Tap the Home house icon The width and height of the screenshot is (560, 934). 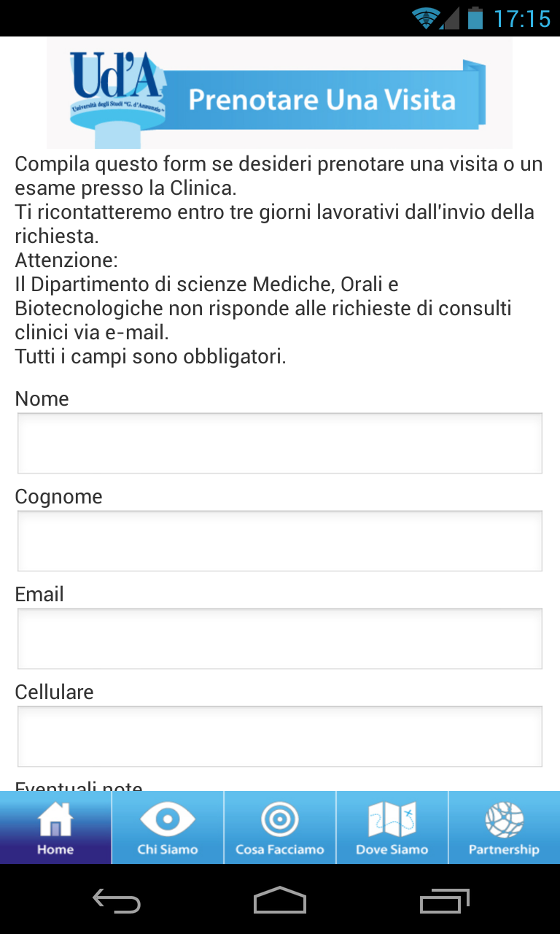[55, 819]
